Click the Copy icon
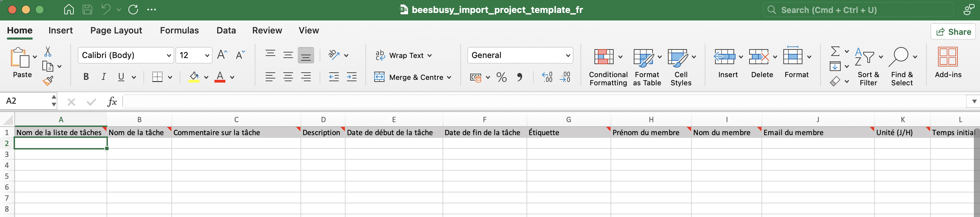980x217 pixels. (47, 66)
